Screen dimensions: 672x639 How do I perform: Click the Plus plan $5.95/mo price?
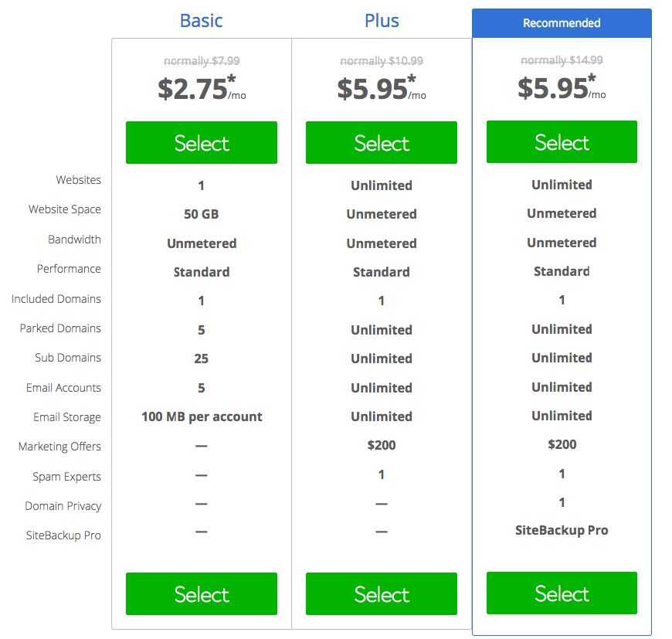tap(382, 88)
